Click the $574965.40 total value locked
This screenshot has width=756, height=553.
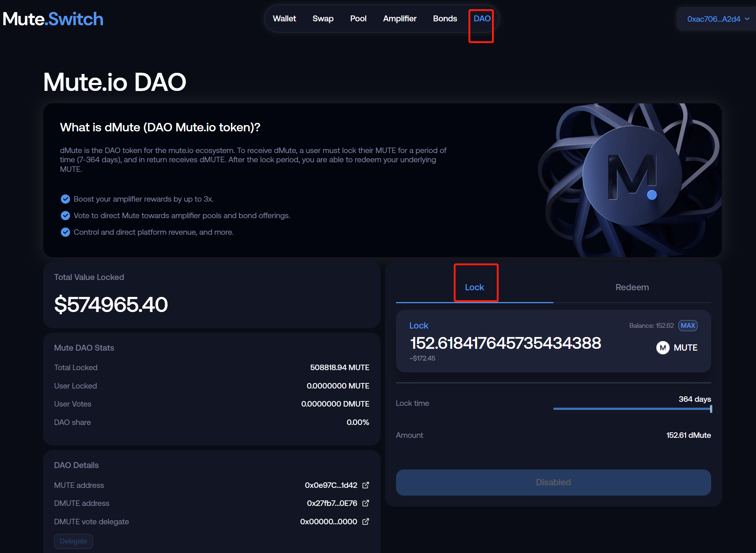click(111, 304)
